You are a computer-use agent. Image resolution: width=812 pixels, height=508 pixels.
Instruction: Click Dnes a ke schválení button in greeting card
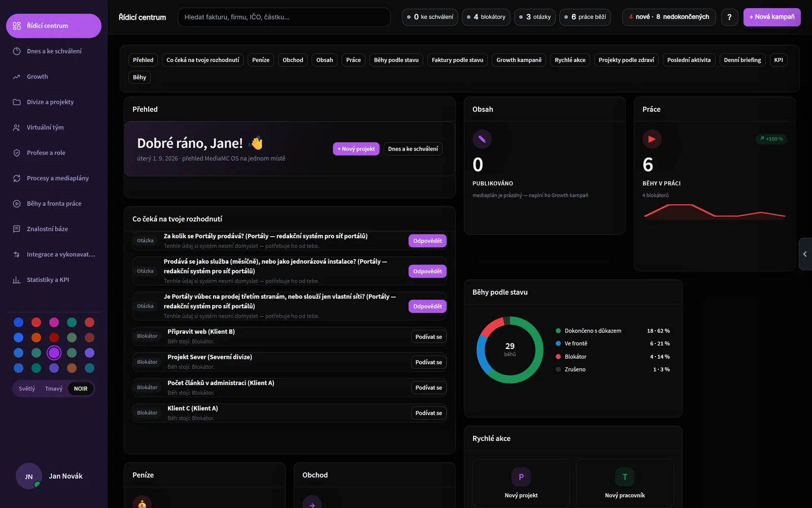coord(413,149)
